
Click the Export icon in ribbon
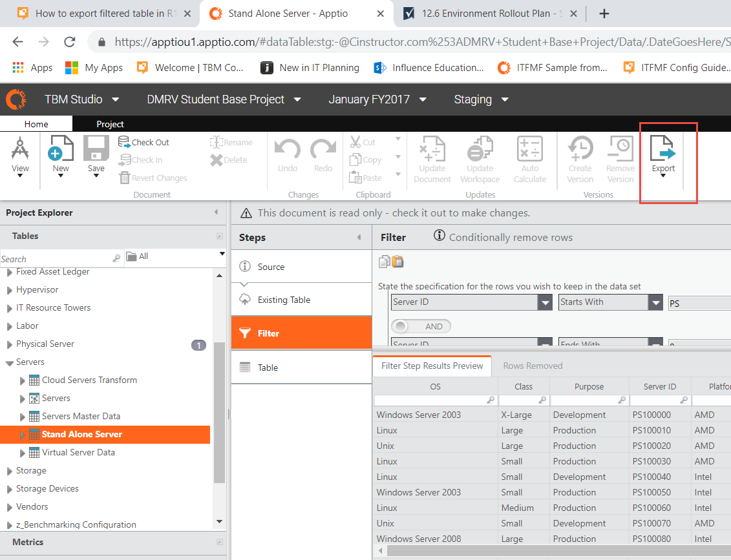[x=663, y=149]
